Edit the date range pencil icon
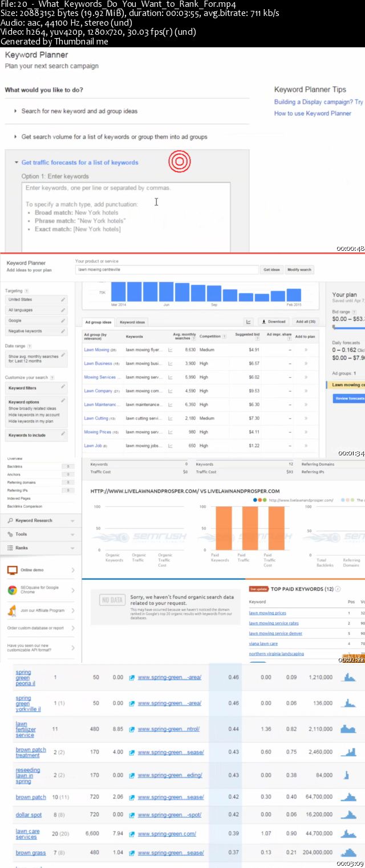This screenshot has width=365, height=868. pyautogui.click(x=63, y=355)
